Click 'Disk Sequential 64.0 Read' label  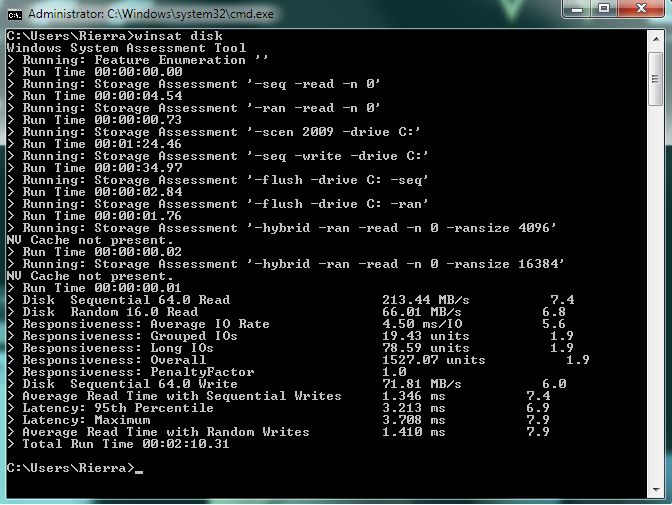tap(126, 300)
